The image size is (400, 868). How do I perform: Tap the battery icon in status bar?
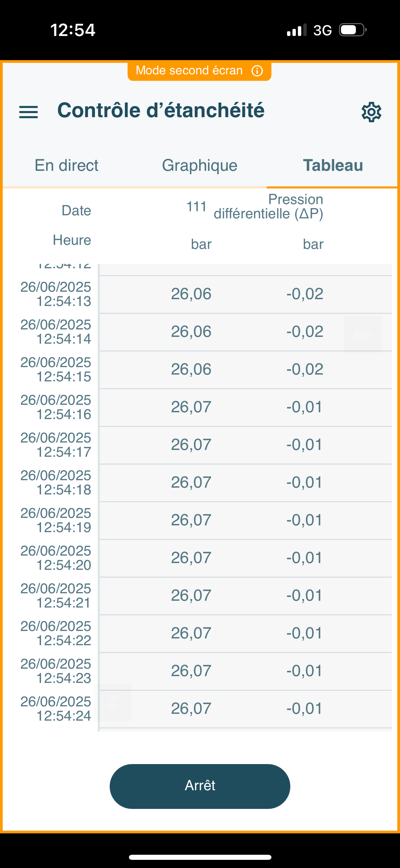(353, 30)
